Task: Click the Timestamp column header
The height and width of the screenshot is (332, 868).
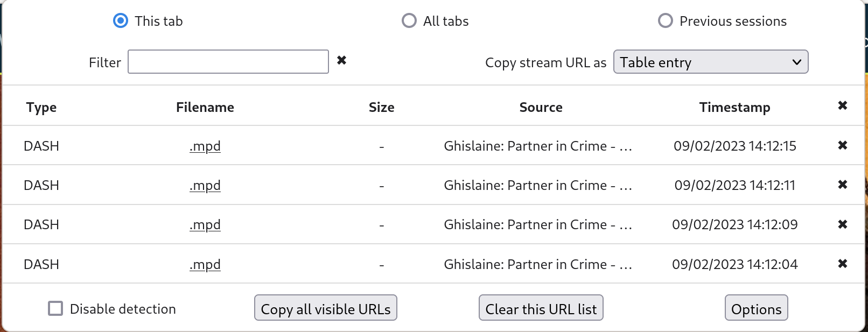Action: click(x=734, y=107)
